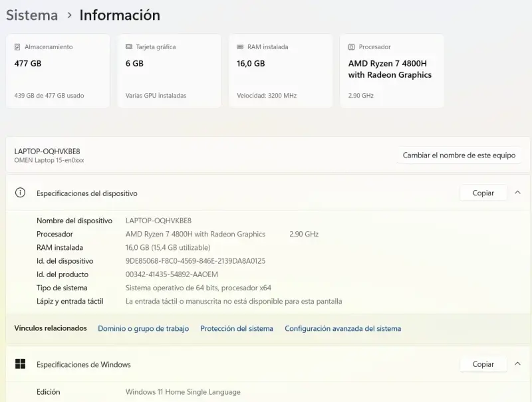
Task: Select text 'Windows 11 Home Single Language'
Action: coord(183,392)
